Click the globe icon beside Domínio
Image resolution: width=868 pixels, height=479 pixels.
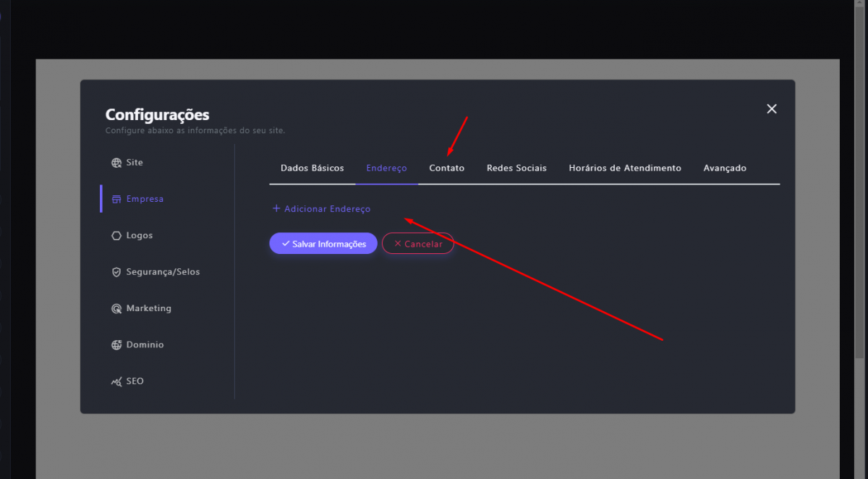tap(116, 345)
